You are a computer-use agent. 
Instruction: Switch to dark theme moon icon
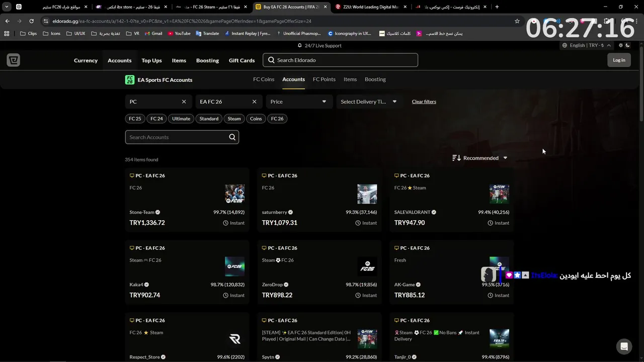(x=627, y=45)
